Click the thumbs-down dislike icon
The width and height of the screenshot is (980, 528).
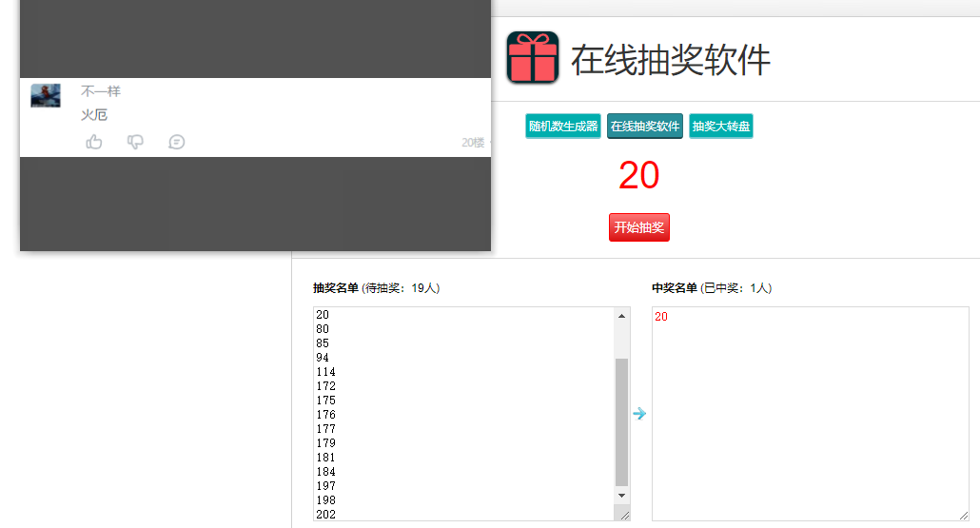tap(135, 142)
